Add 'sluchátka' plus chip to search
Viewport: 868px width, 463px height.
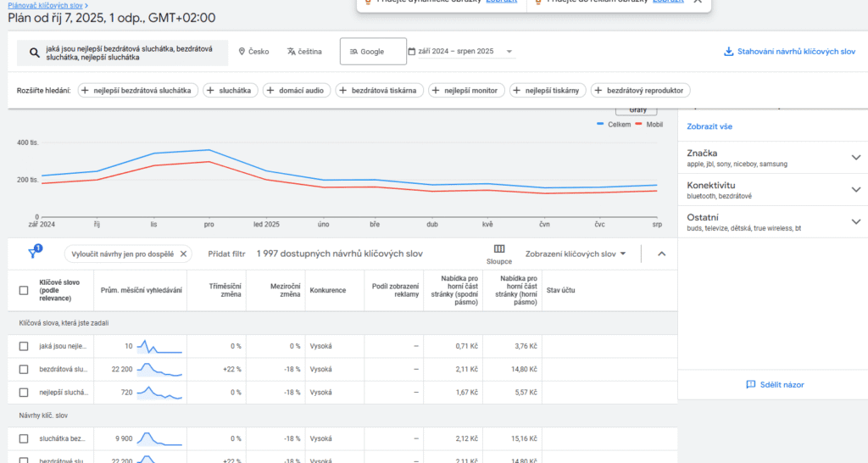(x=230, y=90)
